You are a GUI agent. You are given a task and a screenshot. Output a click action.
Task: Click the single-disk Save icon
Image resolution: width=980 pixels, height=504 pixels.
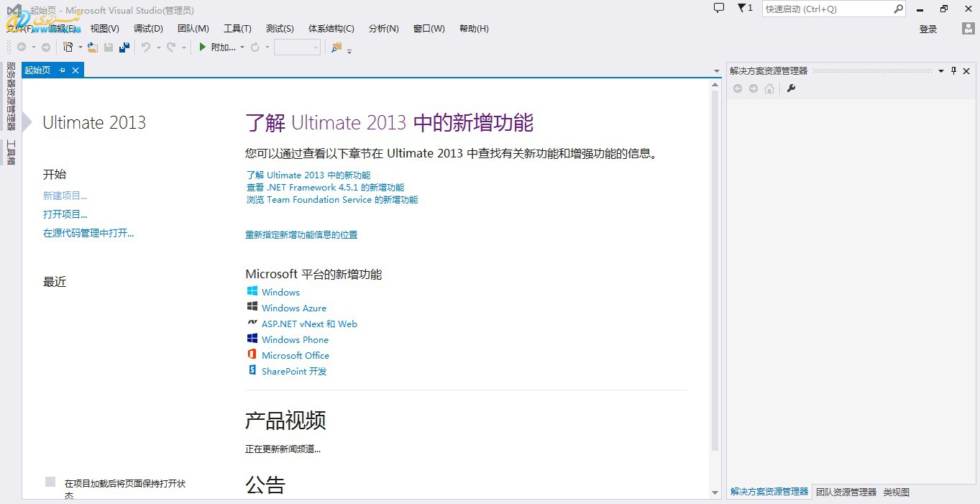pyautogui.click(x=109, y=47)
